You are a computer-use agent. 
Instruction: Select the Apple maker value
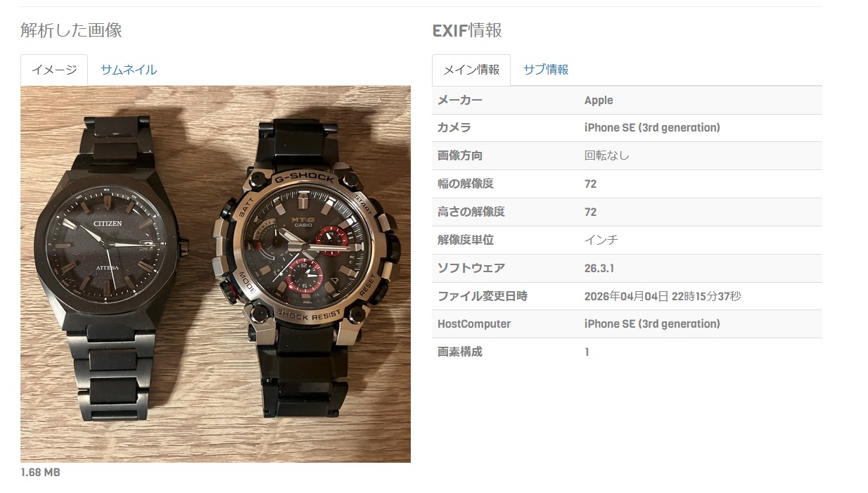point(599,101)
